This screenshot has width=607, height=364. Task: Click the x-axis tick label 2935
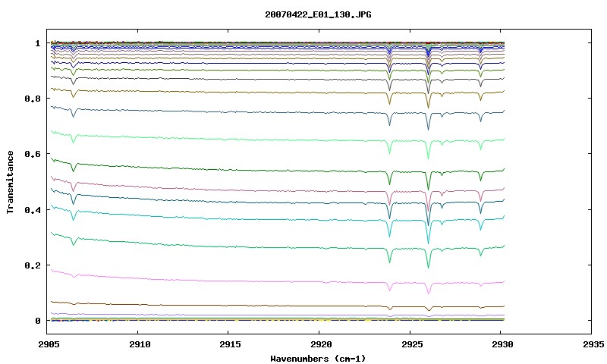[x=593, y=344]
